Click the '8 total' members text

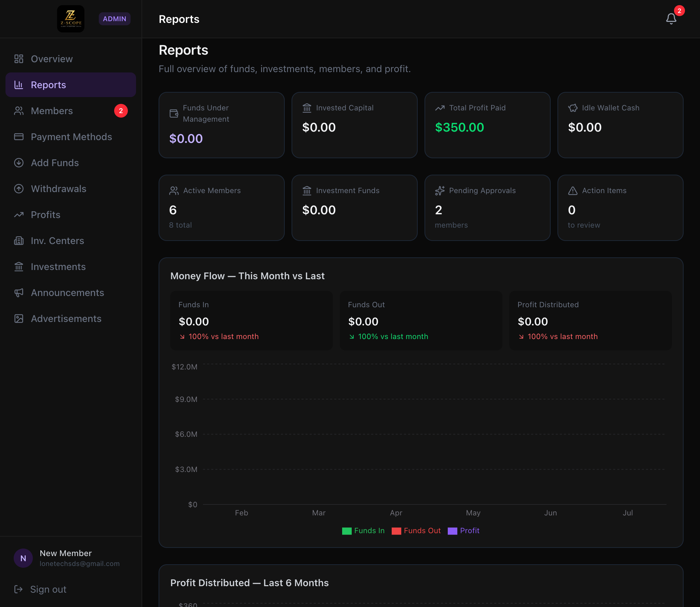[180, 225]
